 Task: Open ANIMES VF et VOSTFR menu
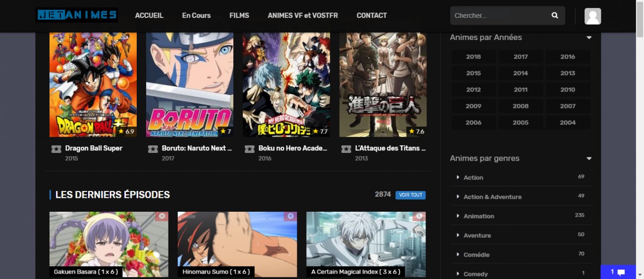pyautogui.click(x=303, y=15)
